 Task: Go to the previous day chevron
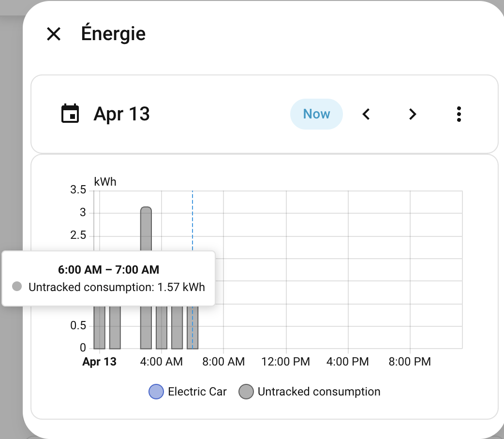tap(367, 114)
